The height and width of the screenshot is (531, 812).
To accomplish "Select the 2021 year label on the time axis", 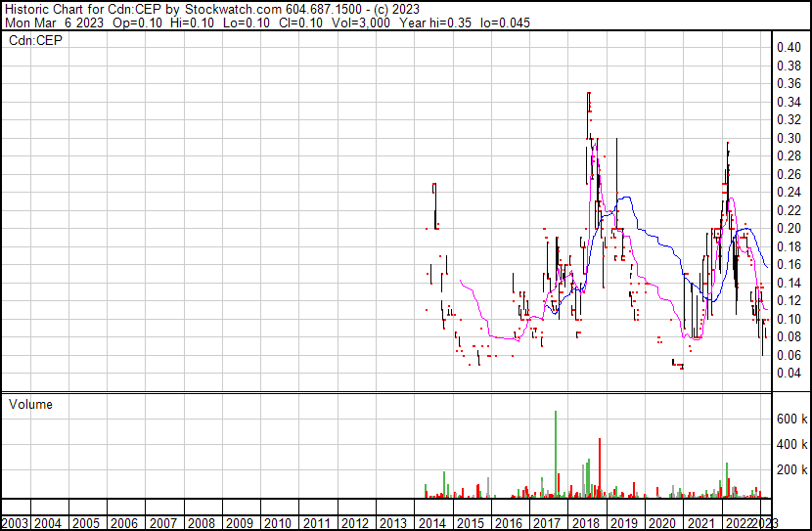I will coord(699,523).
